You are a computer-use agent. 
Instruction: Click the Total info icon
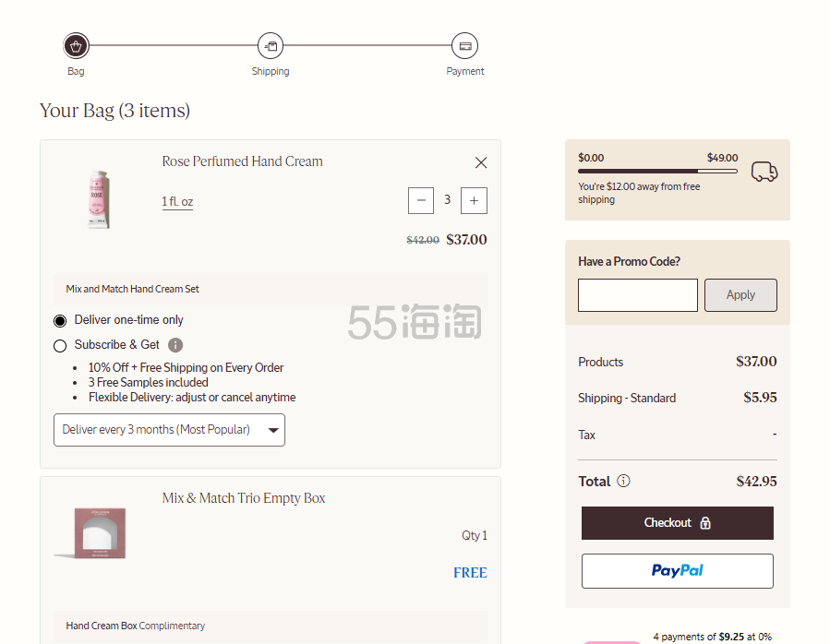(x=623, y=481)
